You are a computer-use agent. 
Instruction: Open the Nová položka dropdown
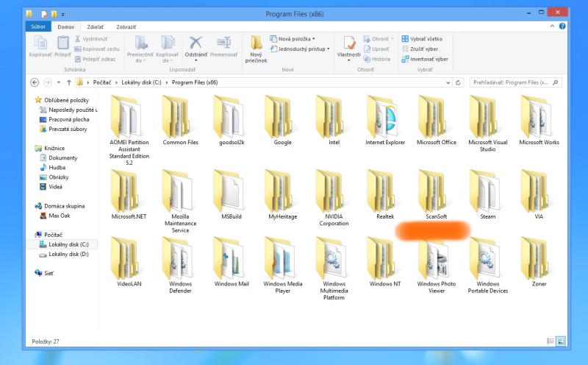(x=293, y=39)
